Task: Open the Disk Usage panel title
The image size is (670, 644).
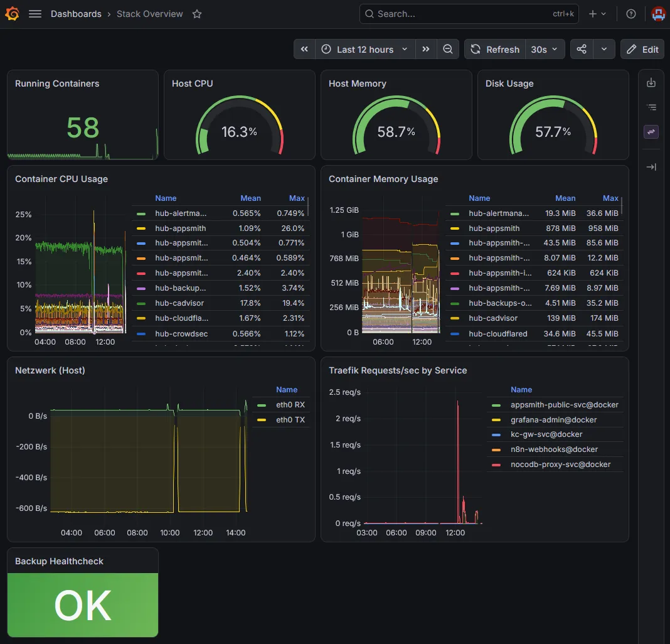Action: (x=509, y=83)
